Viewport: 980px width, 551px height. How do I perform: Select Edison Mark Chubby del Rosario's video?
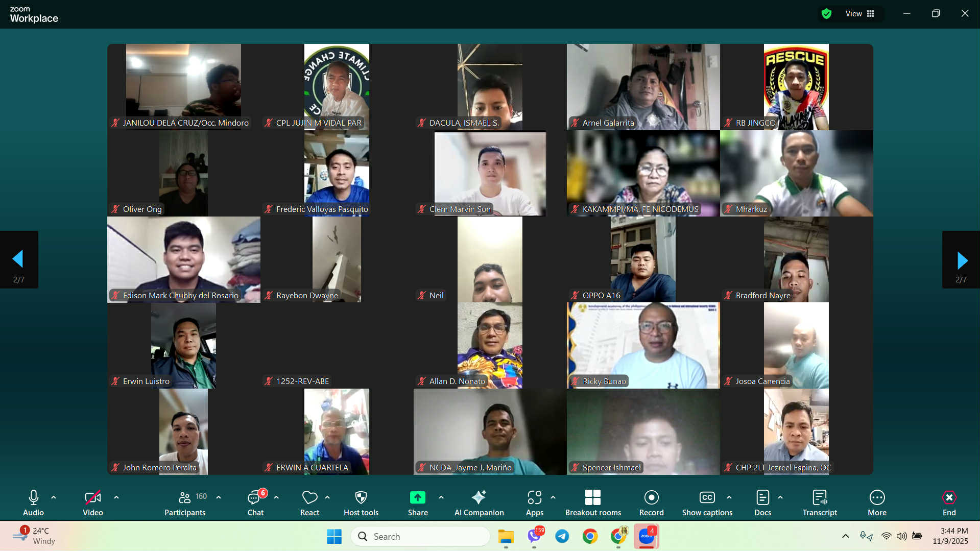pos(184,260)
